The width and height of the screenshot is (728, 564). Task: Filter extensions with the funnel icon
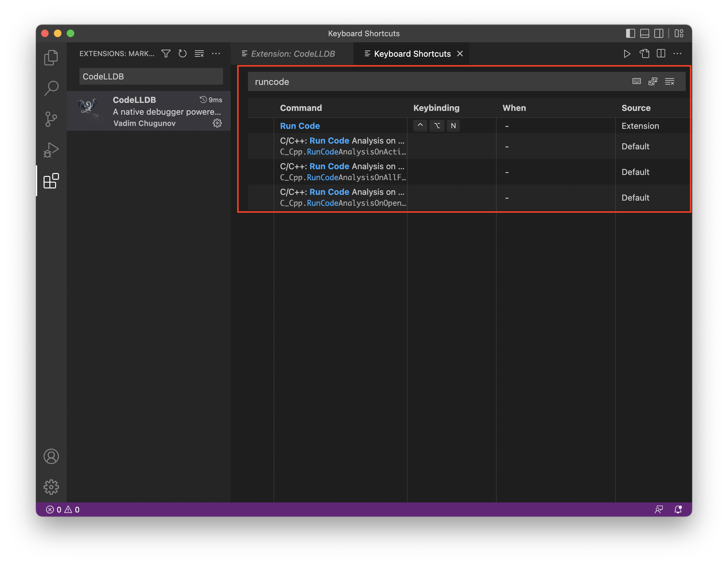click(166, 54)
